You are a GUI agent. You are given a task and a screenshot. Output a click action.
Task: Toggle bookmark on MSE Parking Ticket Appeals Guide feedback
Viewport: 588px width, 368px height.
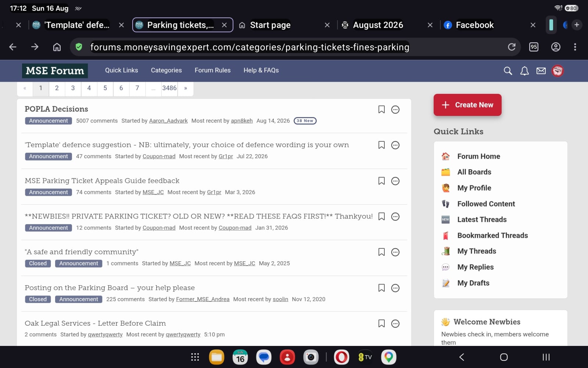tap(381, 181)
